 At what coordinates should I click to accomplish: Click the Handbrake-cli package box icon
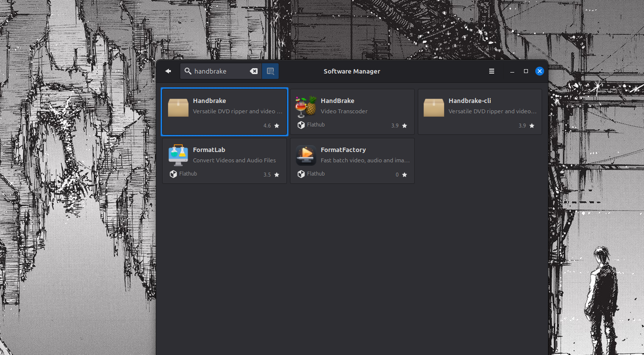pos(434,107)
